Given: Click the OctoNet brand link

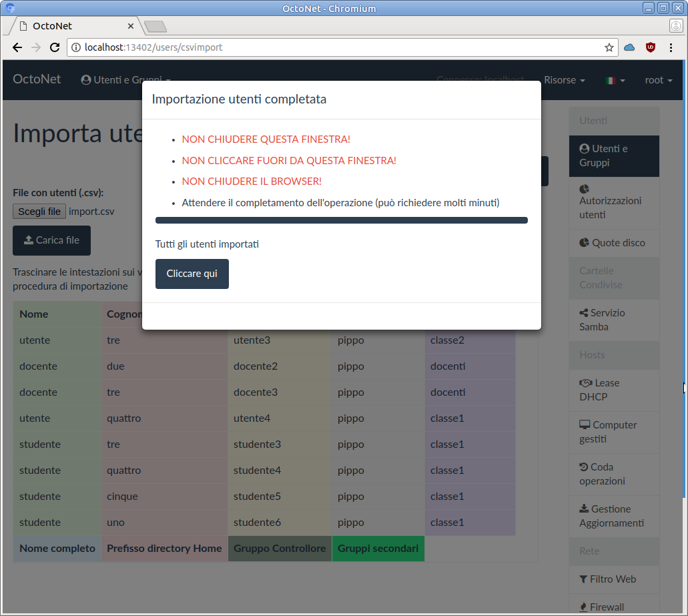Looking at the screenshot, I should pyautogui.click(x=37, y=79).
